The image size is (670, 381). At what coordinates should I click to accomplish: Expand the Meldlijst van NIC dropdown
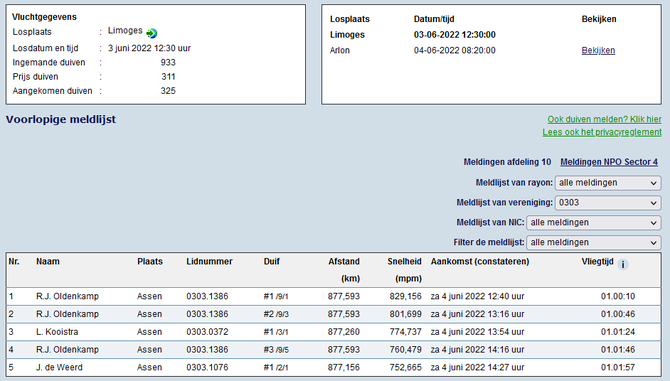click(x=594, y=223)
